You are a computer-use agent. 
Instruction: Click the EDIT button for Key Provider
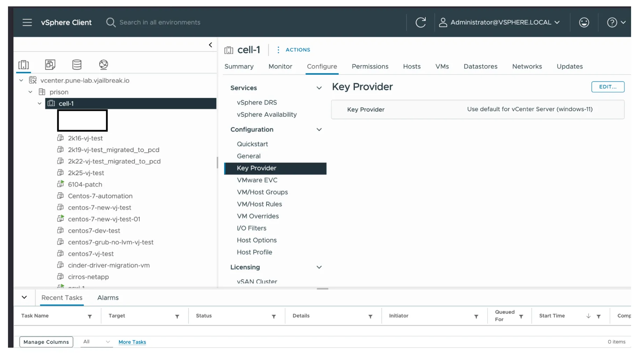point(608,87)
